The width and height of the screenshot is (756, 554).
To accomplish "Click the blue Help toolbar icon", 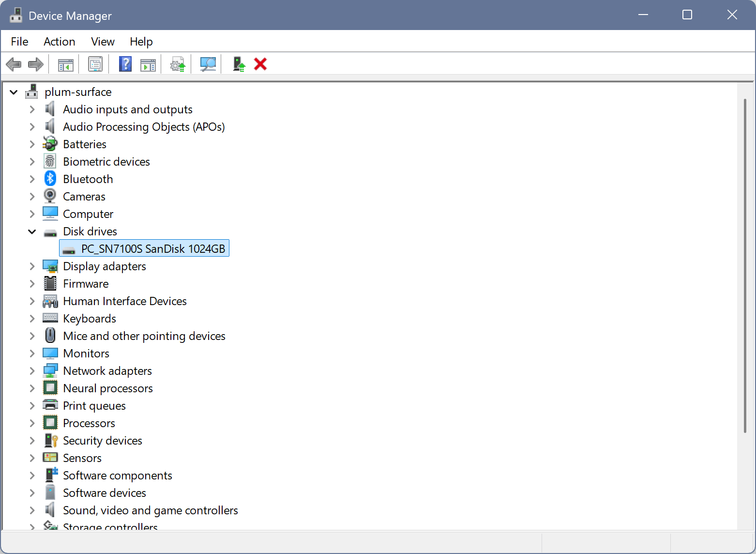I will click(125, 64).
